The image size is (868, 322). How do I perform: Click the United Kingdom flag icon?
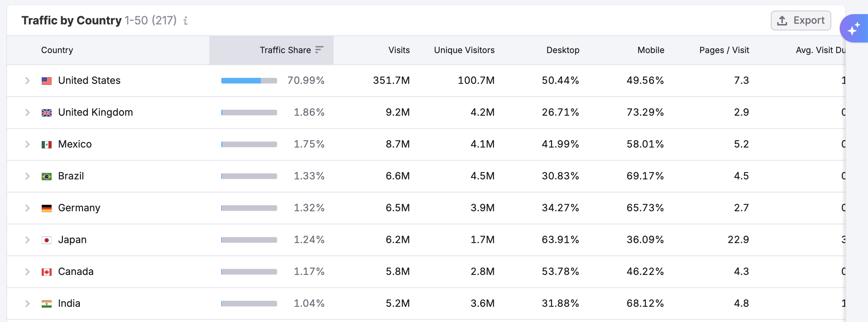[46, 112]
